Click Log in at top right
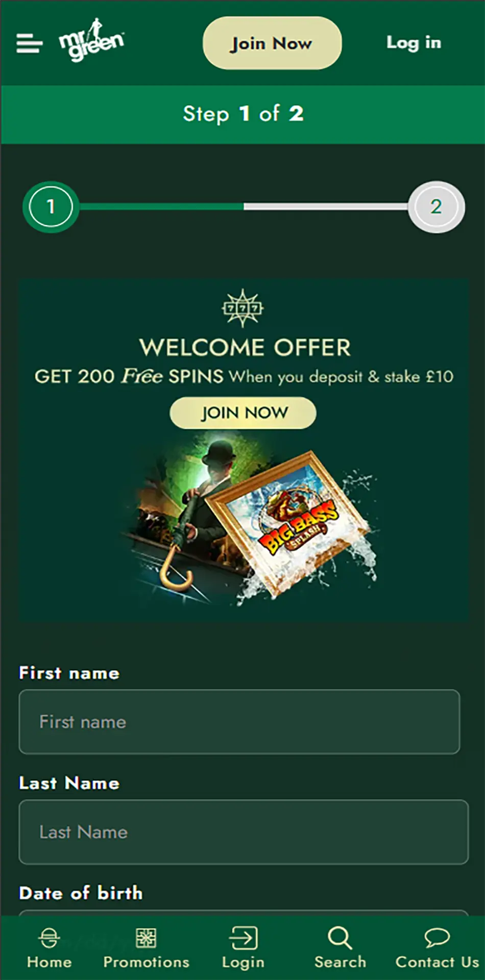Viewport: 485px width, 980px height. coord(414,43)
